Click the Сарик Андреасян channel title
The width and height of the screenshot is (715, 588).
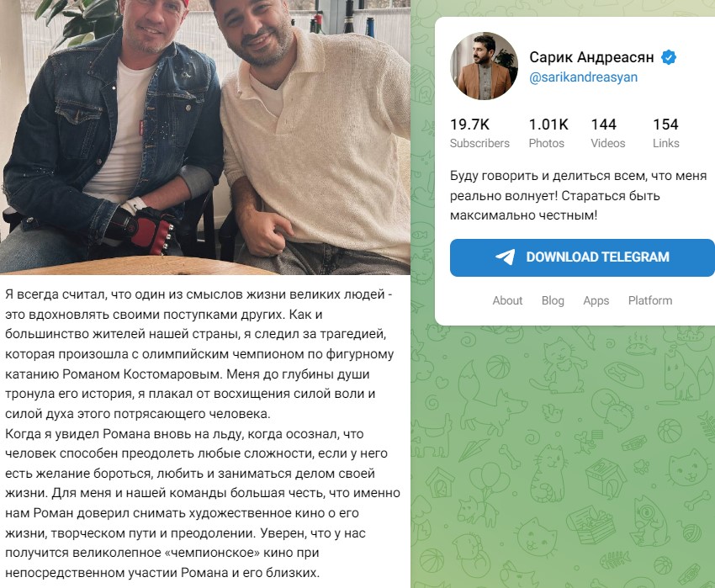pyautogui.click(x=591, y=57)
